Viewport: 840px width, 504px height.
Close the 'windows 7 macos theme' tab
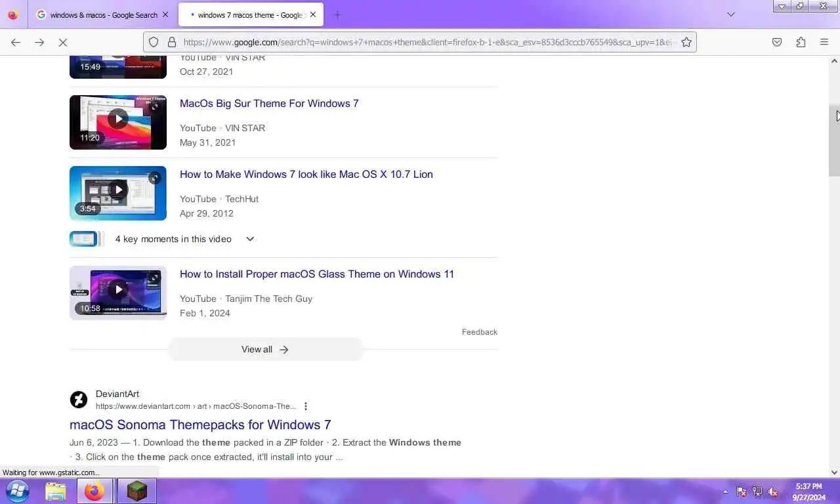313,14
